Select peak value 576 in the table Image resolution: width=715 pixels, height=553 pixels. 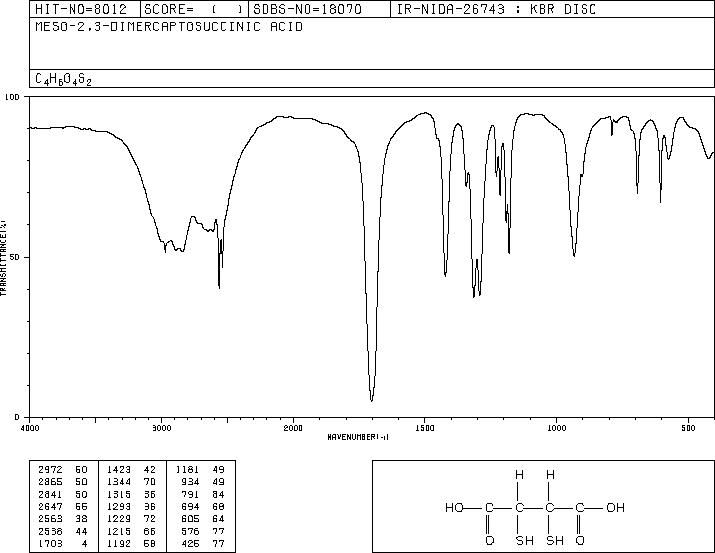190,531
